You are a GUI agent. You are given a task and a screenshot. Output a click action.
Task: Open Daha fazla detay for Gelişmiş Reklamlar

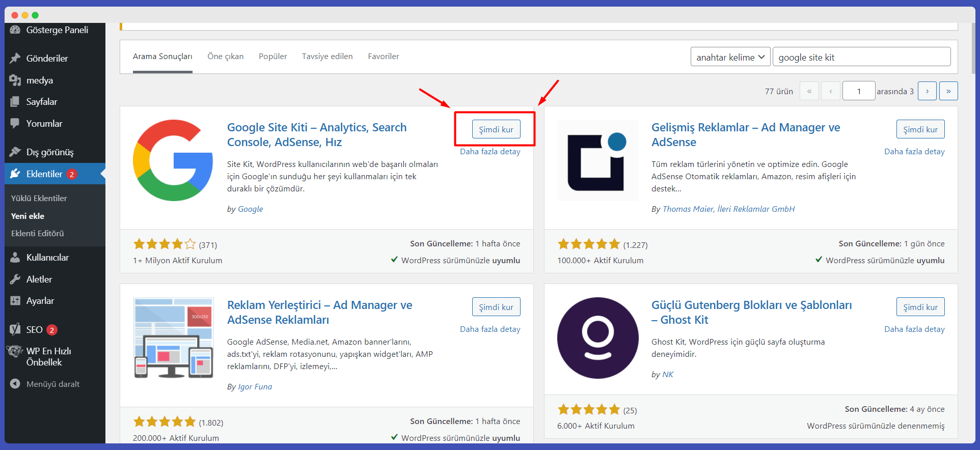pyautogui.click(x=914, y=152)
